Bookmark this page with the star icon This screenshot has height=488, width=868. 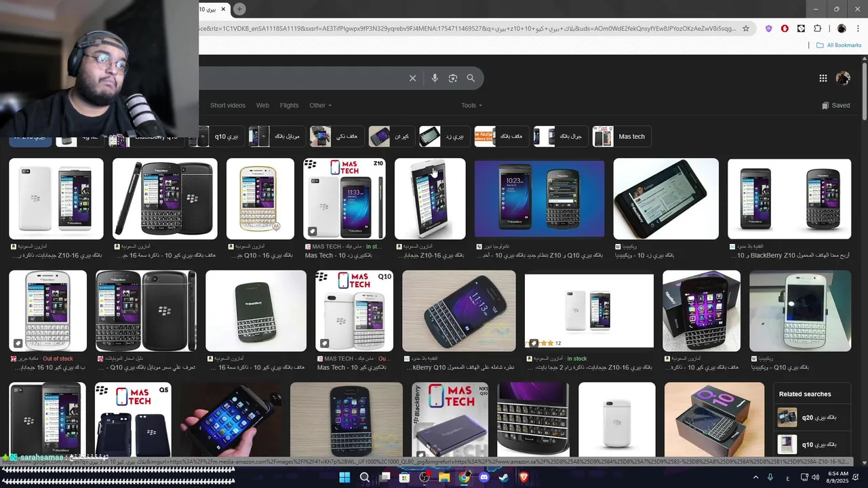tap(746, 28)
